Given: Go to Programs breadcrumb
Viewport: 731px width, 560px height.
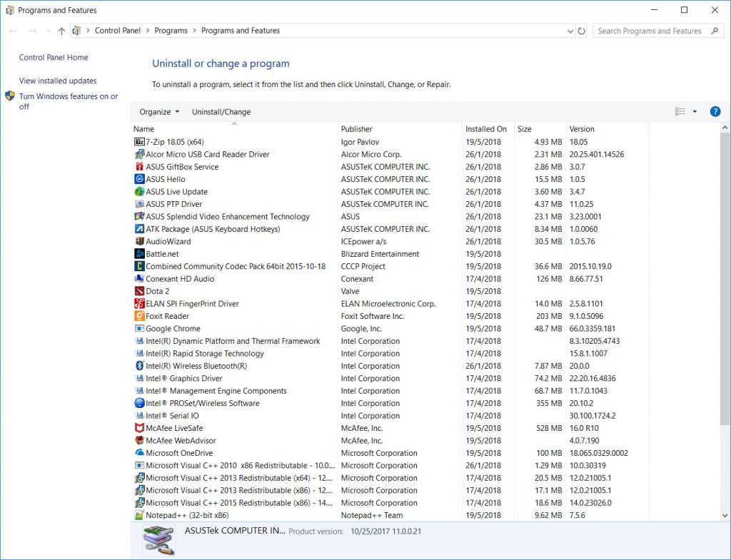Looking at the screenshot, I should point(171,31).
